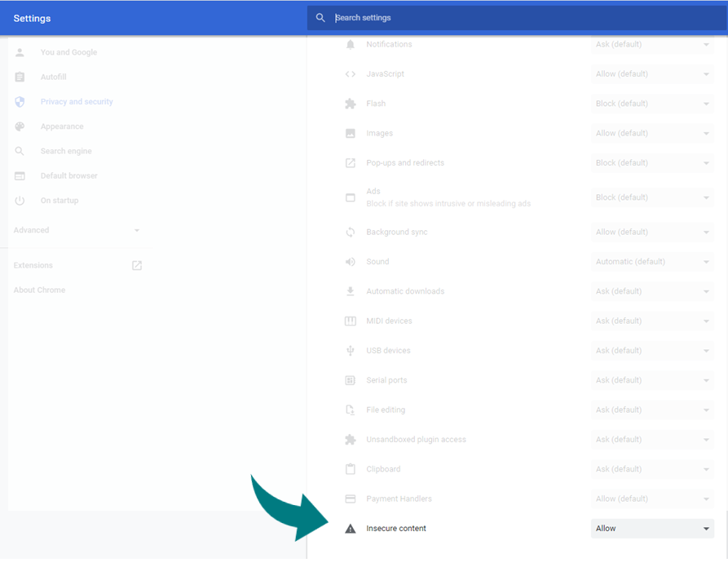Viewport: 728px width, 567px height.
Task: Open Default browser settings section
Action: (x=68, y=175)
